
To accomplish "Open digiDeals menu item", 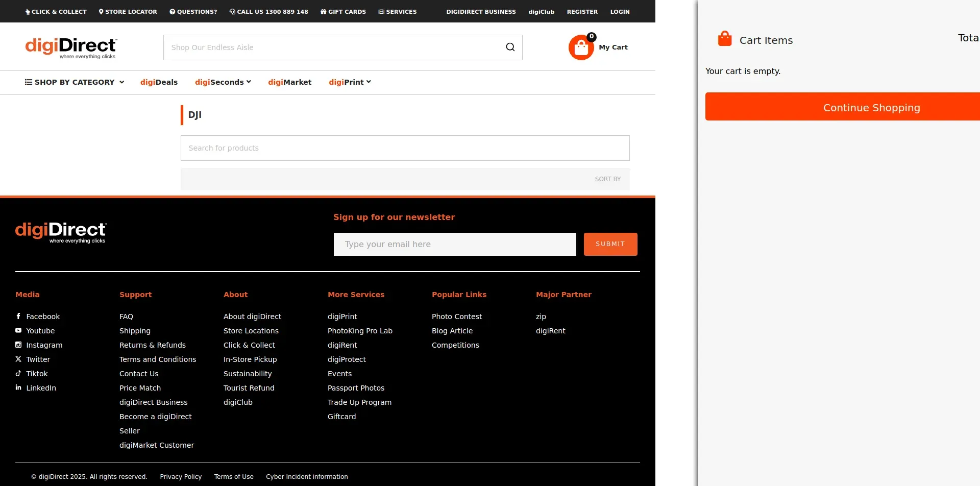I will pos(159,82).
